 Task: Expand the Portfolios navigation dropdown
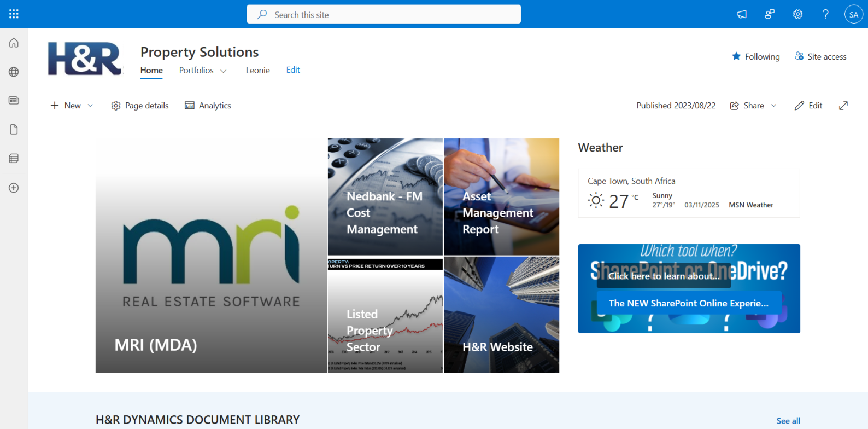[223, 71]
